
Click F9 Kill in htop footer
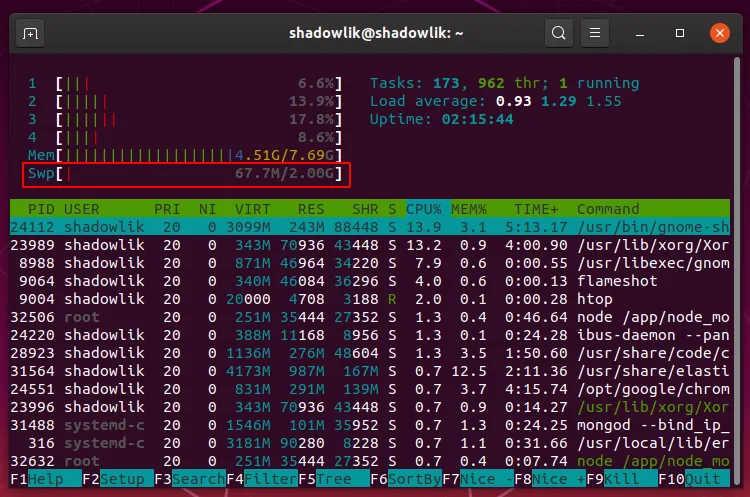(x=622, y=479)
